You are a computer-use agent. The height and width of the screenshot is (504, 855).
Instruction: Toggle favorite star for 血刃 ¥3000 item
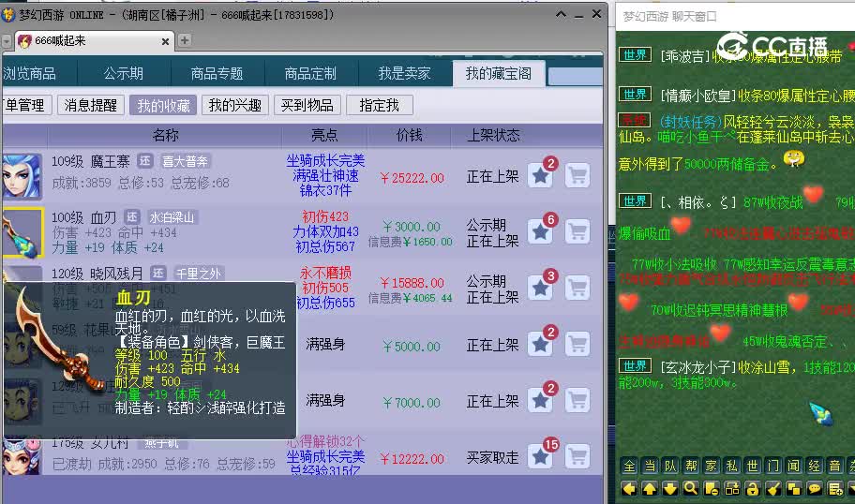[x=540, y=231]
